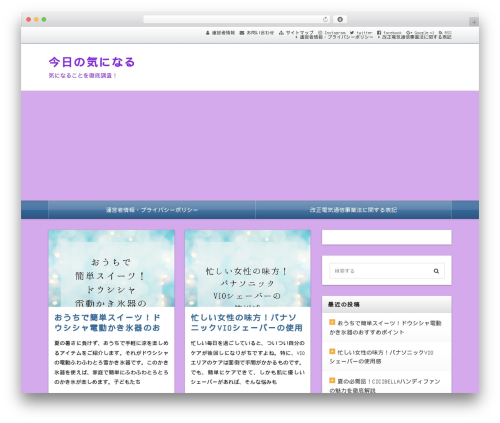Click the browser address bar

pos(236,19)
